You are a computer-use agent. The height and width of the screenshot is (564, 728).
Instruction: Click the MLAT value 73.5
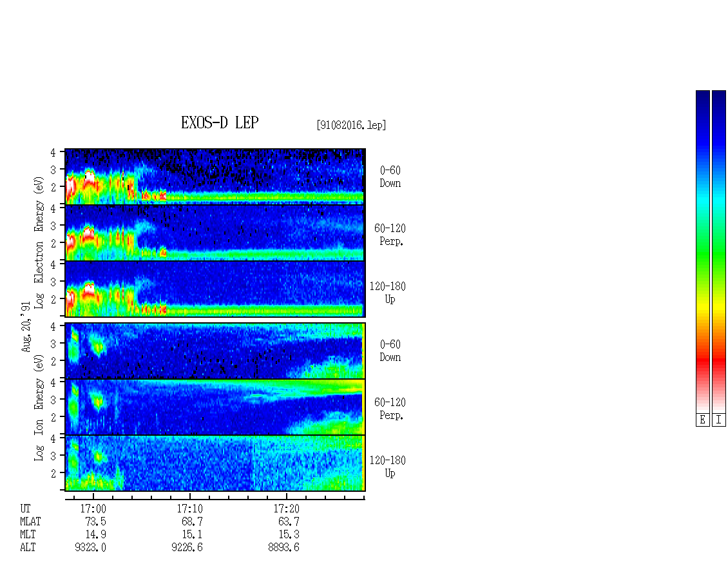coord(95,521)
